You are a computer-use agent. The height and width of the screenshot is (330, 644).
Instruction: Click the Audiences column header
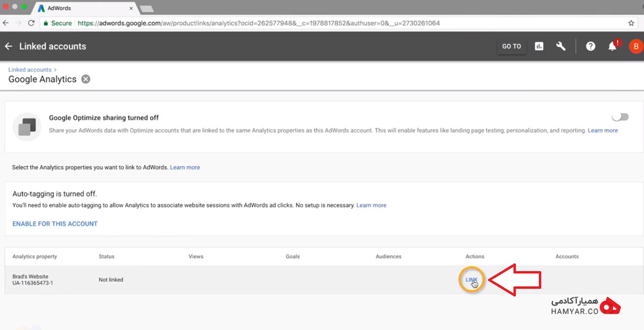[388, 257]
